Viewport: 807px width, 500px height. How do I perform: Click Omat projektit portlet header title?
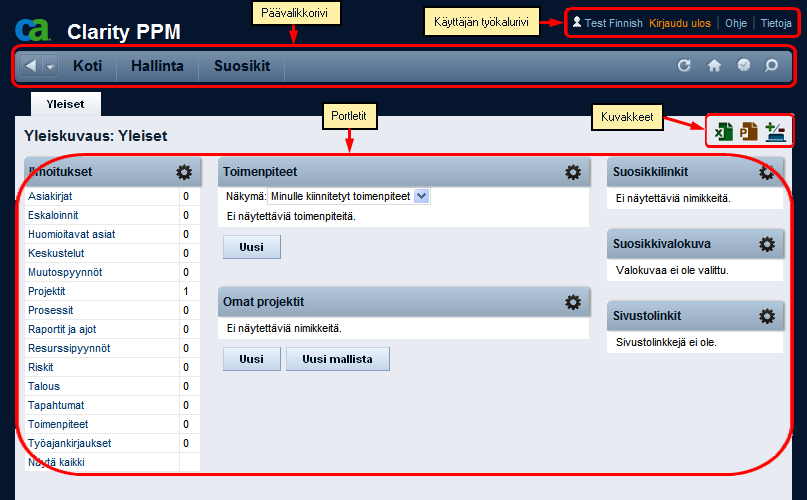pos(264,302)
